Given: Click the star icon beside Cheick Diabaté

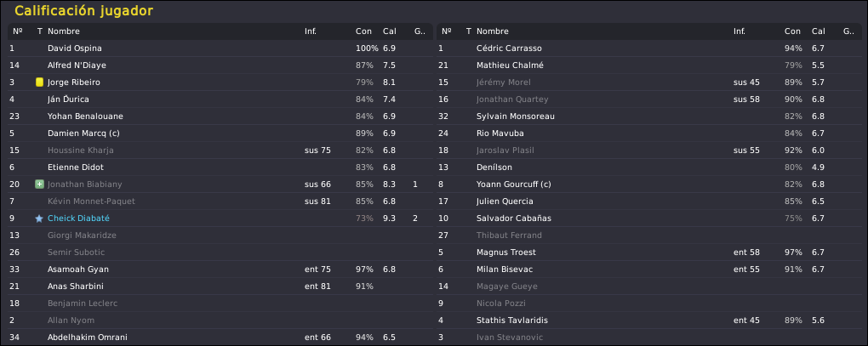Looking at the screenshot, I should click(x=39, y=218).
